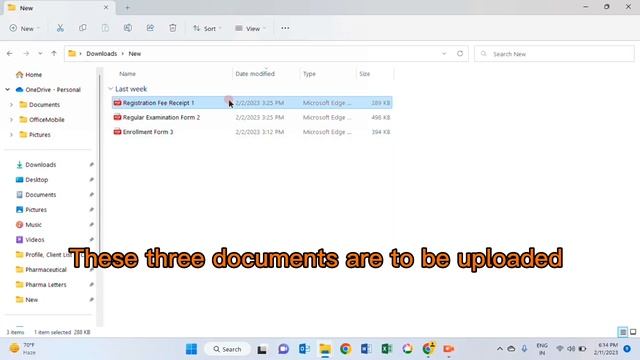This screenshot has height=360, width=640.
Task: Switch to Details view layout icon
Action: pyautogui.click(x=623, y=332)
